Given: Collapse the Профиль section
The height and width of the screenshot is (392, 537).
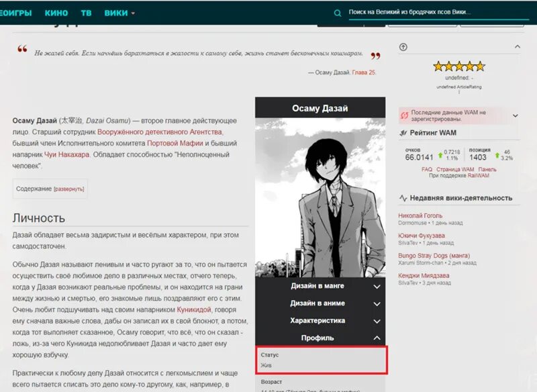Looking at the screenshot, I should tap(320, 338).
